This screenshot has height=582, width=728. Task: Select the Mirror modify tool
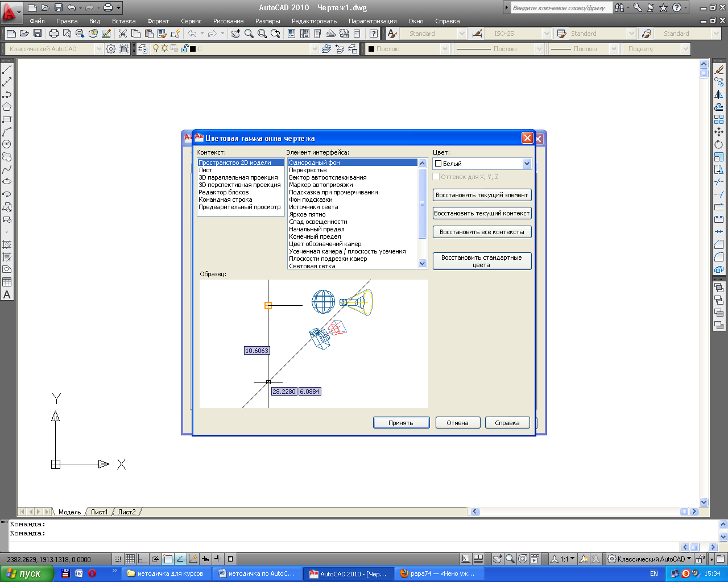[719, 94]
